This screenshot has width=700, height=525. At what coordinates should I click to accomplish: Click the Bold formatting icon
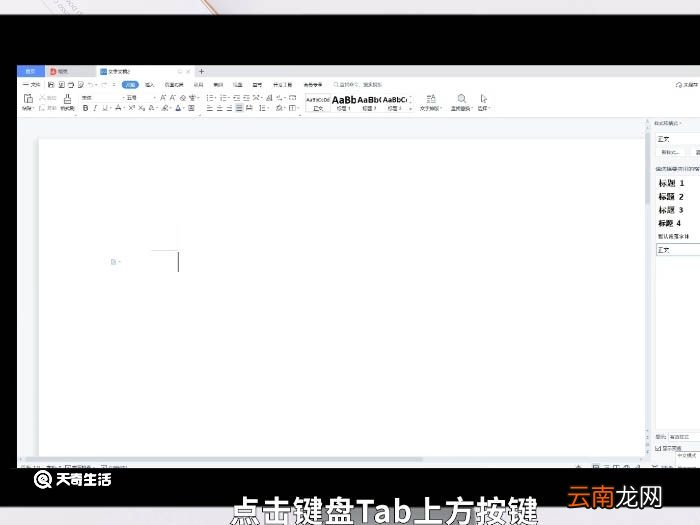85,108
